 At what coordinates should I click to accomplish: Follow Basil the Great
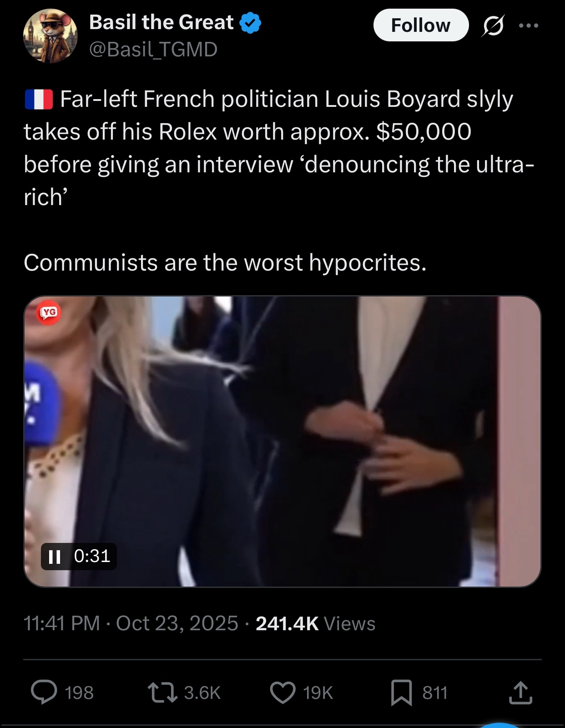[421, 25]
